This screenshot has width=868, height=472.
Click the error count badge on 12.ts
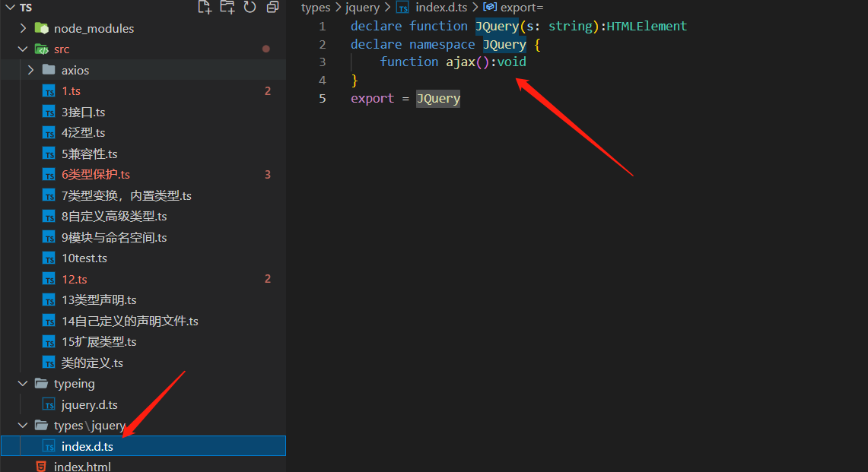coord(268,279)
